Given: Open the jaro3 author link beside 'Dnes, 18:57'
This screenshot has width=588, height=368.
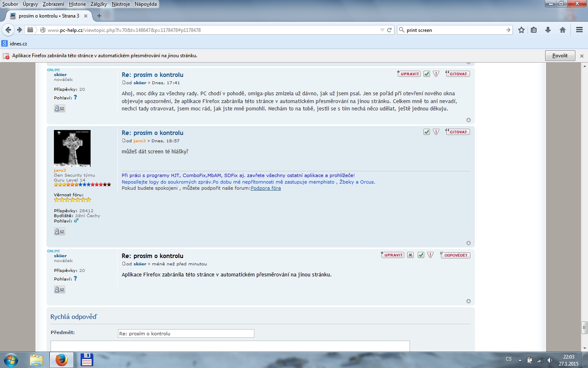Looking at the screenshot, I should point(140,141).
